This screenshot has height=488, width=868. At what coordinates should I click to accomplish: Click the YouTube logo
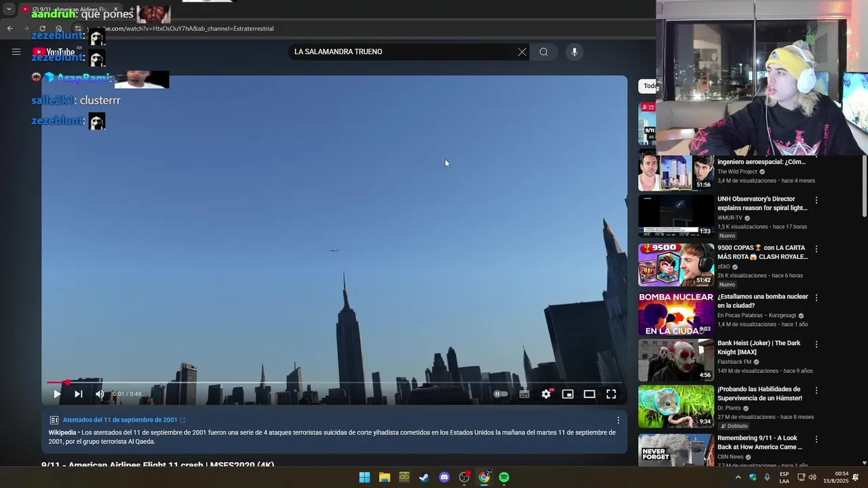pos(54,52)
